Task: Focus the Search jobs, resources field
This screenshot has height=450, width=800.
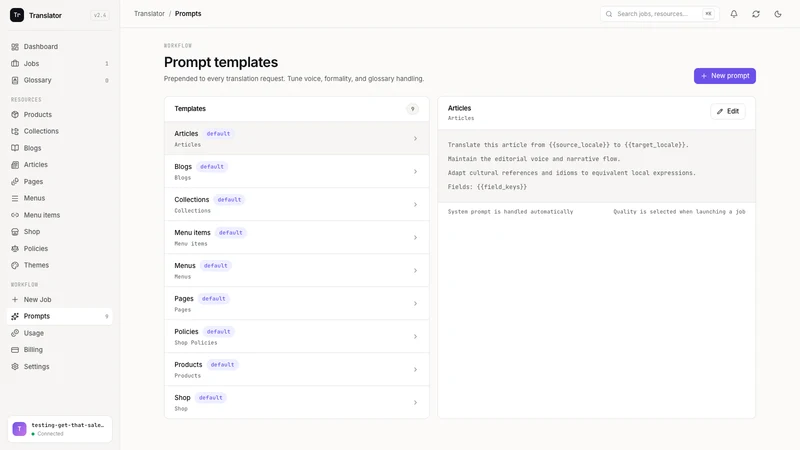Action: [660, 14]
